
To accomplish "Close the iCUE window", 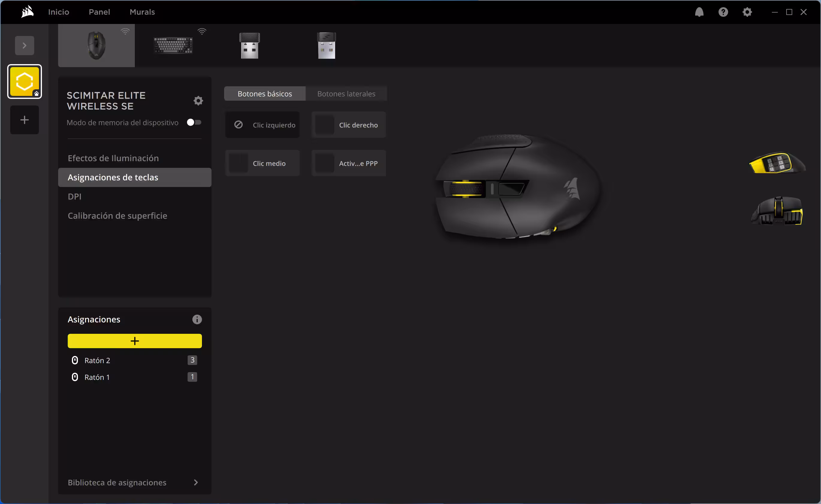I will [804, 12].
